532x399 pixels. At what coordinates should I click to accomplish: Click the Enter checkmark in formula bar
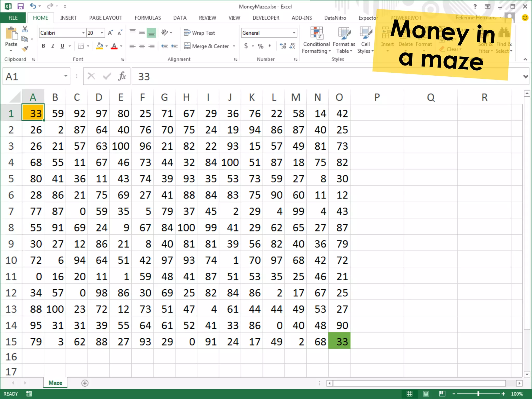coord(107,76)
